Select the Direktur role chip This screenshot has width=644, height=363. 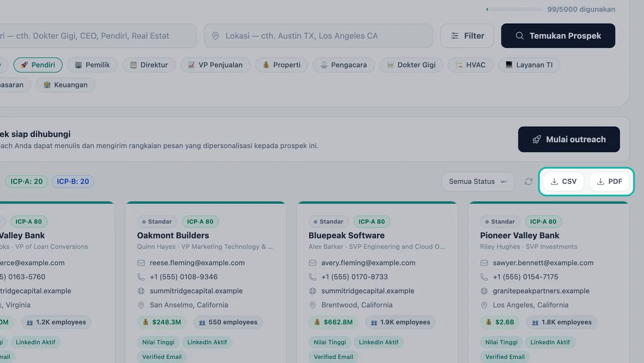tap(149, 65)
